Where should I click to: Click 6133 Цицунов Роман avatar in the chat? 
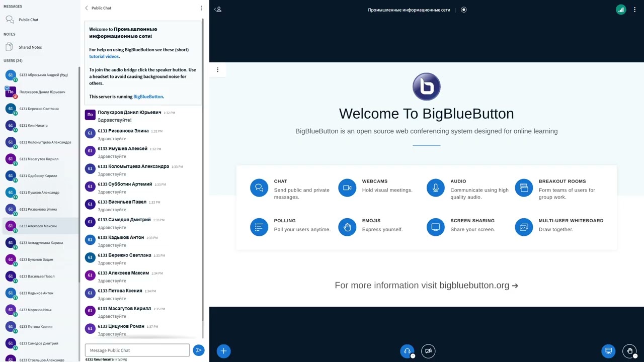[90, 329]
